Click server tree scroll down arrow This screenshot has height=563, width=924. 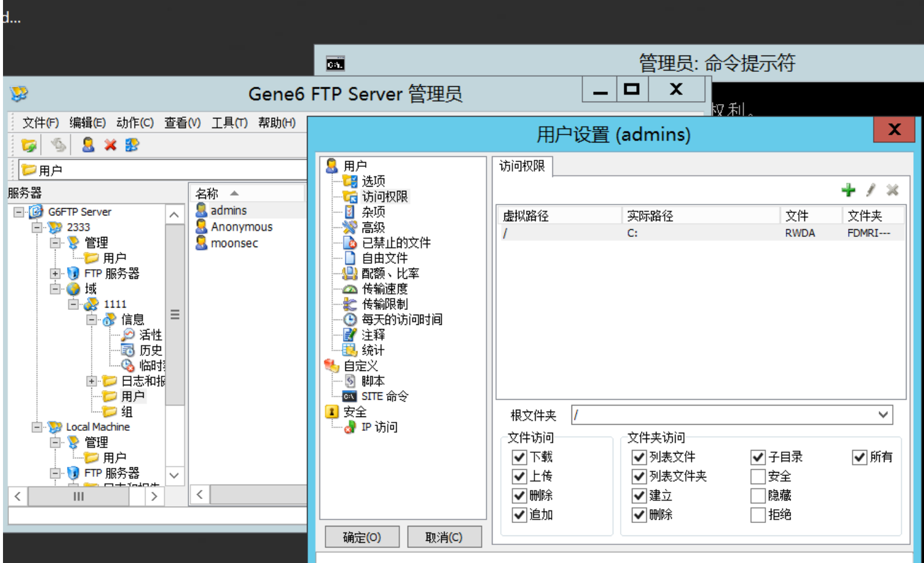[174, 476]
